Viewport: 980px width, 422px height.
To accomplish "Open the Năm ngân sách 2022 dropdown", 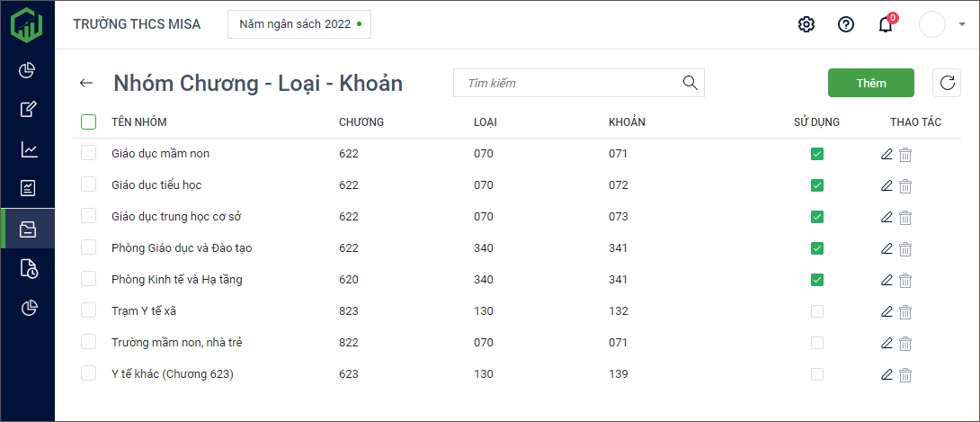I will 299,24.
